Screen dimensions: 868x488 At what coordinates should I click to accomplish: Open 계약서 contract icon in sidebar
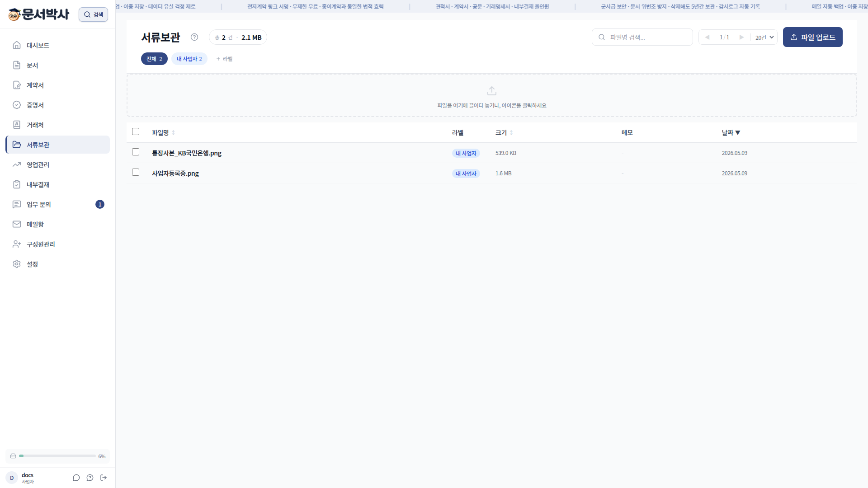[x=17, y=85]
